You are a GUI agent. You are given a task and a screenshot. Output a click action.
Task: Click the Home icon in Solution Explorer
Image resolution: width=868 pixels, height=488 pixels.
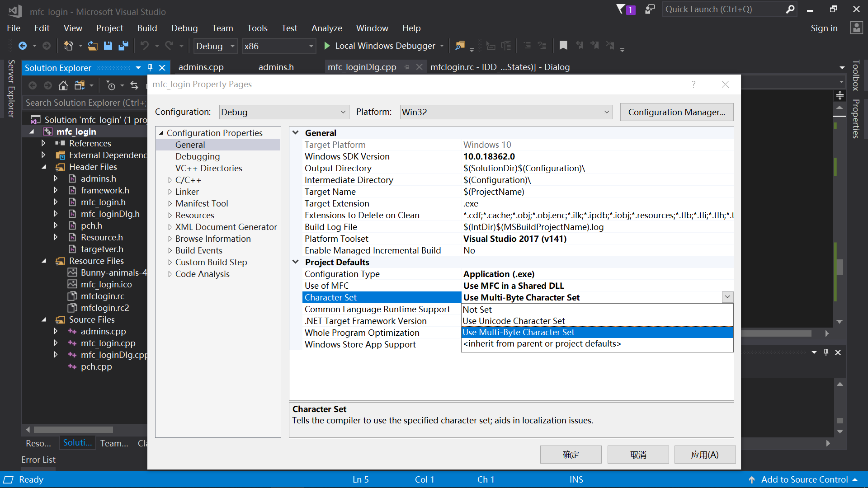tap(63, 85)
